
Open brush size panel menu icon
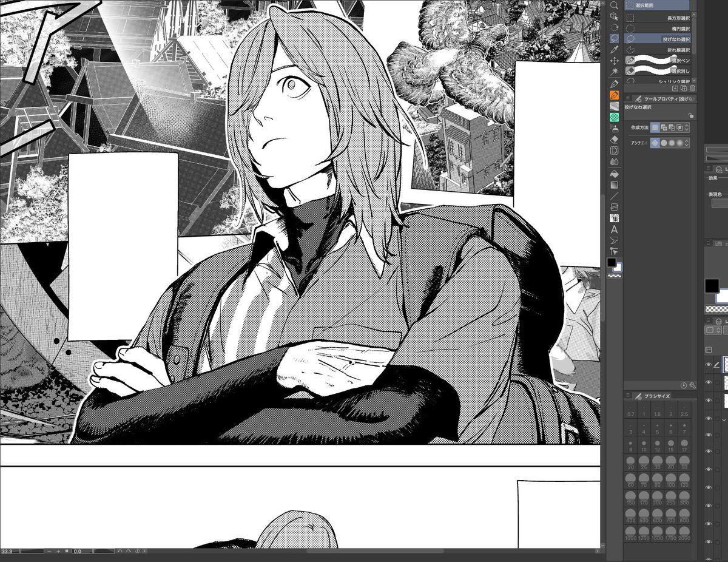(628, 395)
